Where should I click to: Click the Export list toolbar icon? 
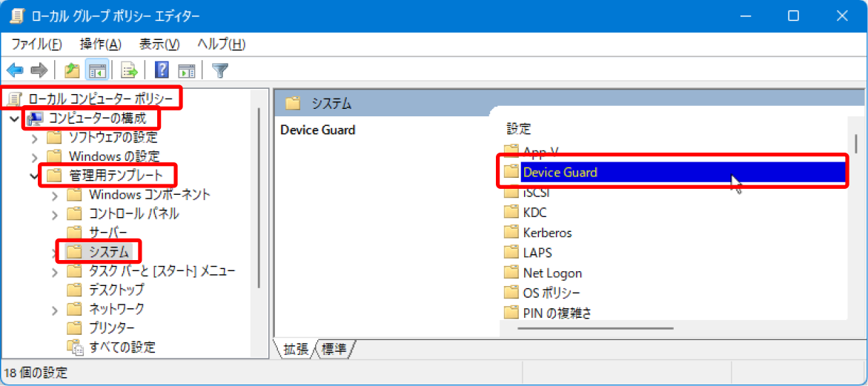pos(129,70)
